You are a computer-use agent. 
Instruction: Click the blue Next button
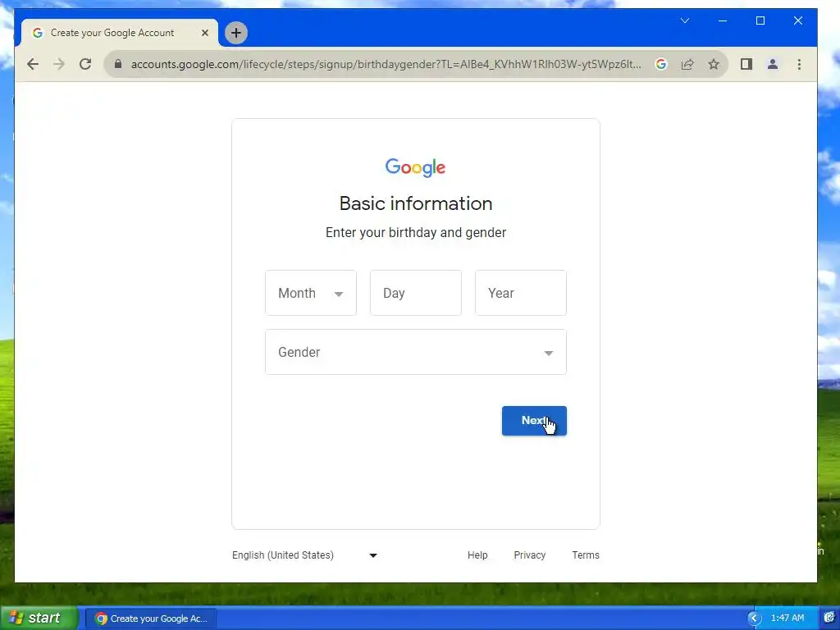point(534,421)
